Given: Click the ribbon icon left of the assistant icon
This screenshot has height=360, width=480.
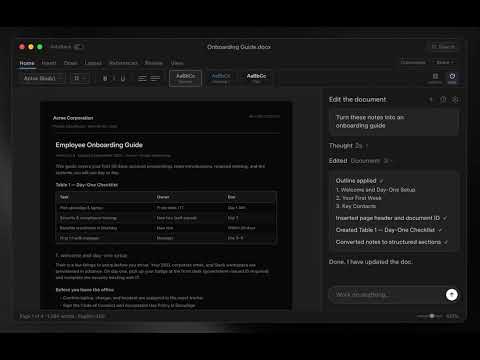Looking at the screenshot, I should (x=435, y=78).
